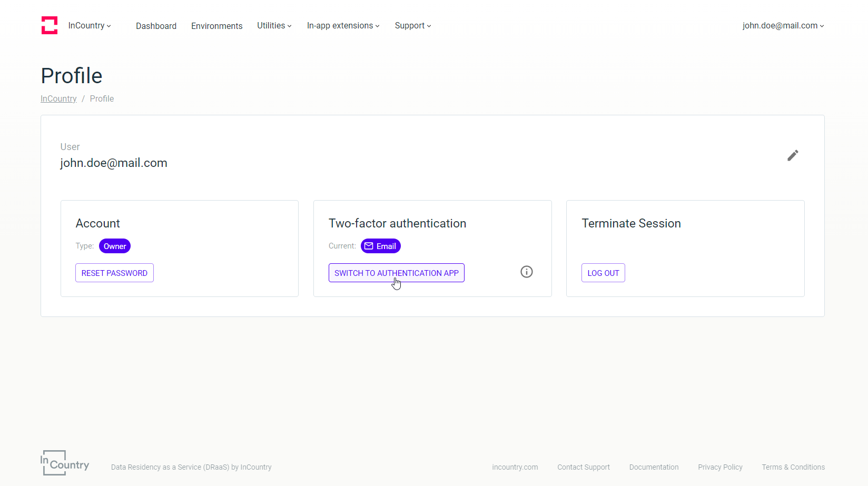Switch to authentication app
868x486 pixels.
[396, 273]
